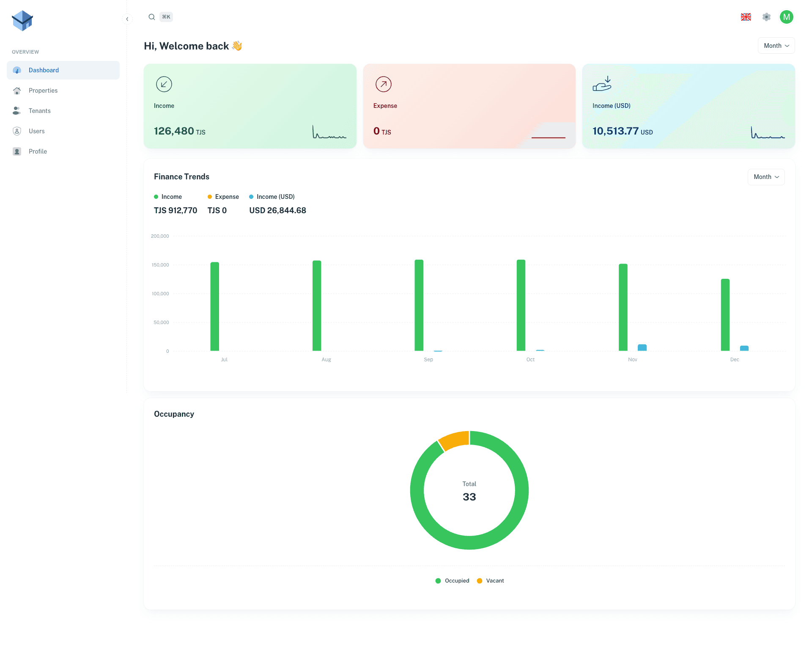Go to Properties in sidebar

pyautogui.click(x=43, y=91)
